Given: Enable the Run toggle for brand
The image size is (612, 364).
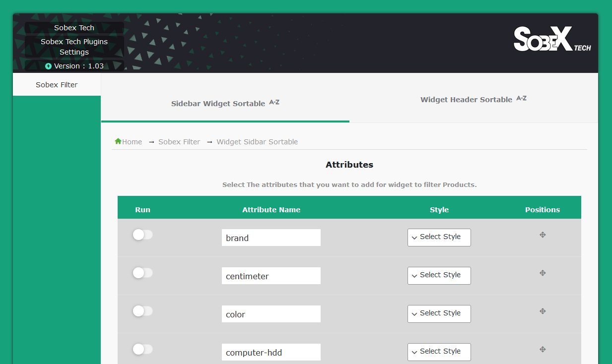Looking at the screenshot, I should tap(142, 235).
